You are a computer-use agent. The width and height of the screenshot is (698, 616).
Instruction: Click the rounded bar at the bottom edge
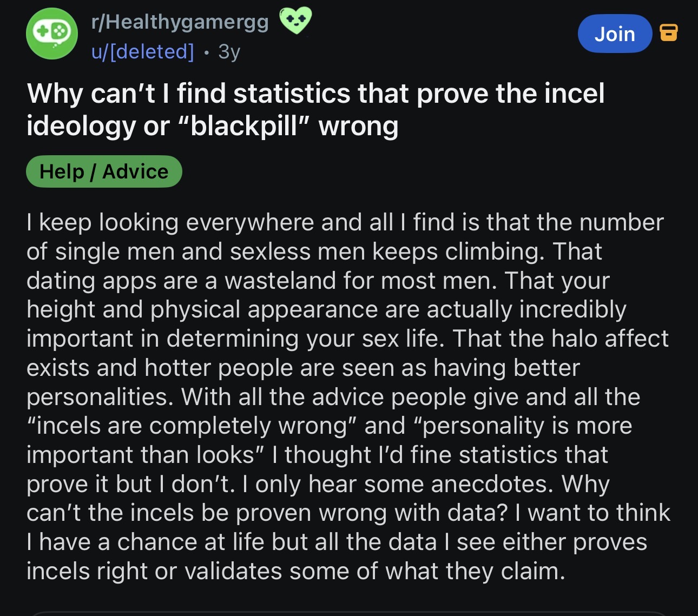[349, 613]
